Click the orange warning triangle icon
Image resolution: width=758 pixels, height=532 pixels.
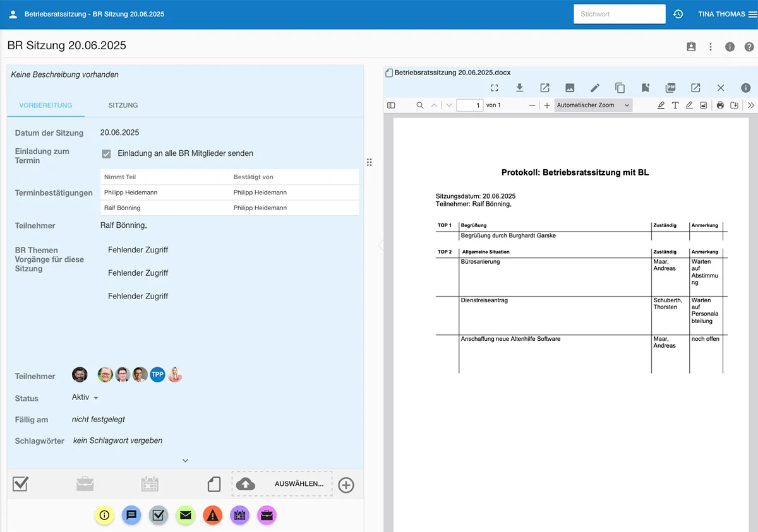tap(213, 516)
